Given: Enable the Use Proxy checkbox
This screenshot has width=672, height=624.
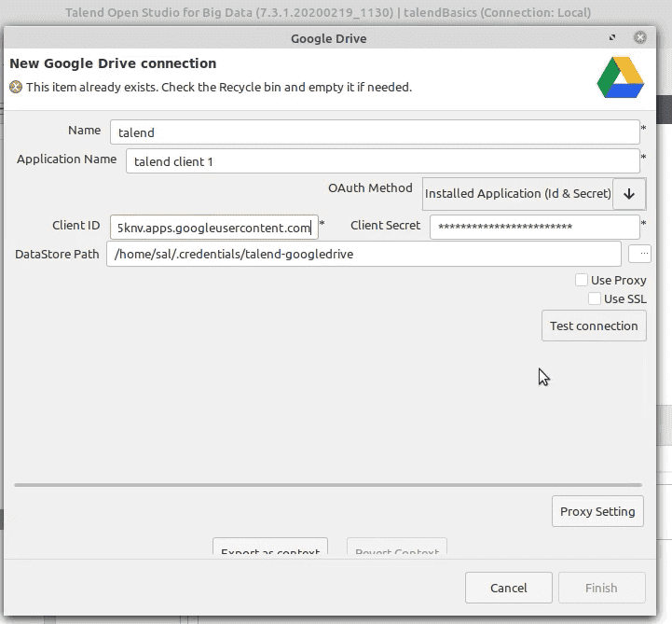Looking at the screenshot, I should [582, 280].
